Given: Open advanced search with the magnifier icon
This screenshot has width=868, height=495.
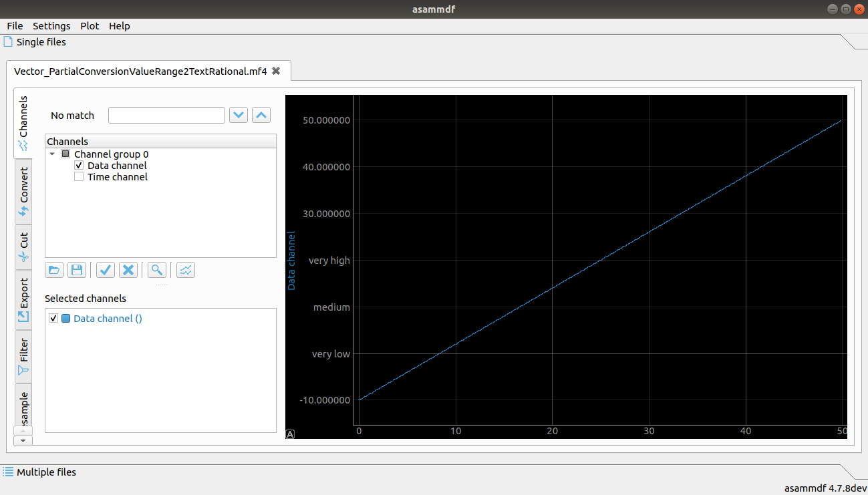Looking at the screenshot, I should pyautogui.click(x=156, y=270).
